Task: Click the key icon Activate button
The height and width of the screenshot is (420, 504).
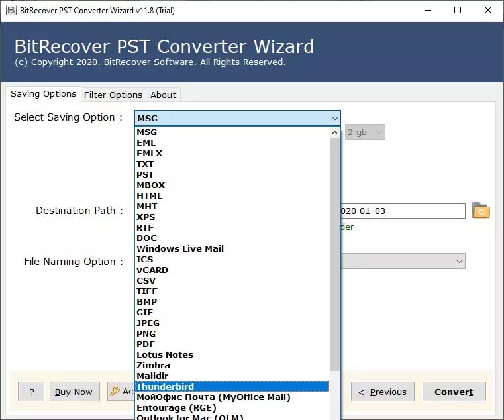Action: tap(121, 391)
